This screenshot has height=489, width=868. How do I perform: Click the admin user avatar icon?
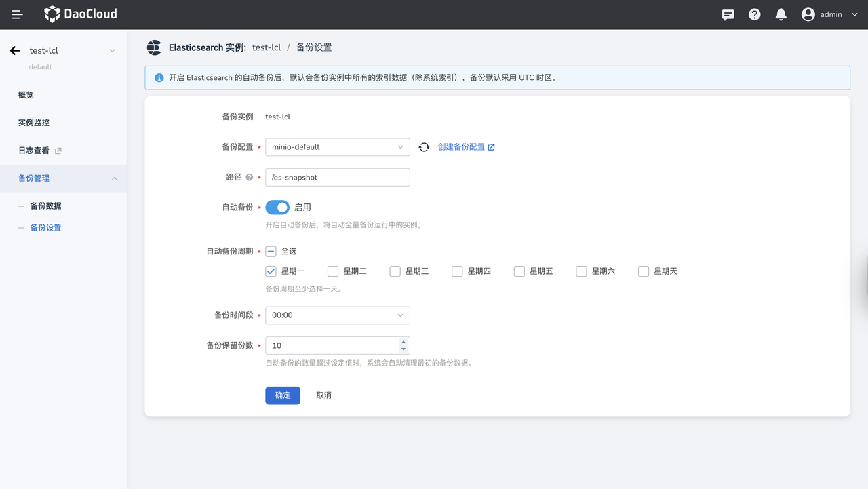tap(808, 14)
